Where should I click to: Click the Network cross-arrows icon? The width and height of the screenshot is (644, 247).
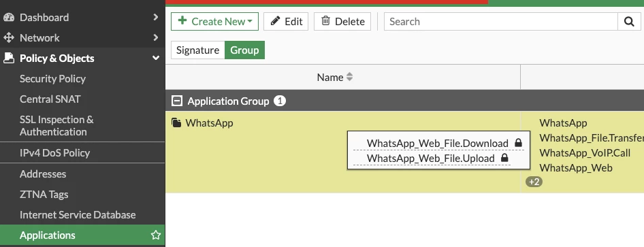coord(9,37)
